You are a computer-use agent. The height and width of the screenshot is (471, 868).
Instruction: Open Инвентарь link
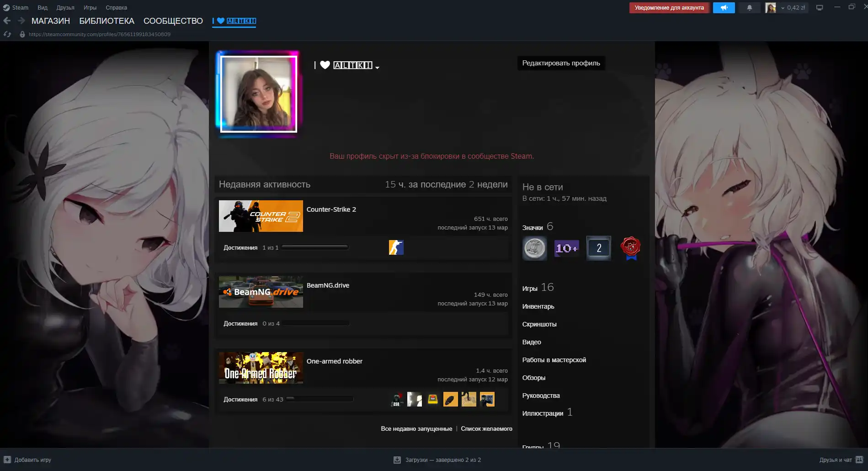coord(538,306)
